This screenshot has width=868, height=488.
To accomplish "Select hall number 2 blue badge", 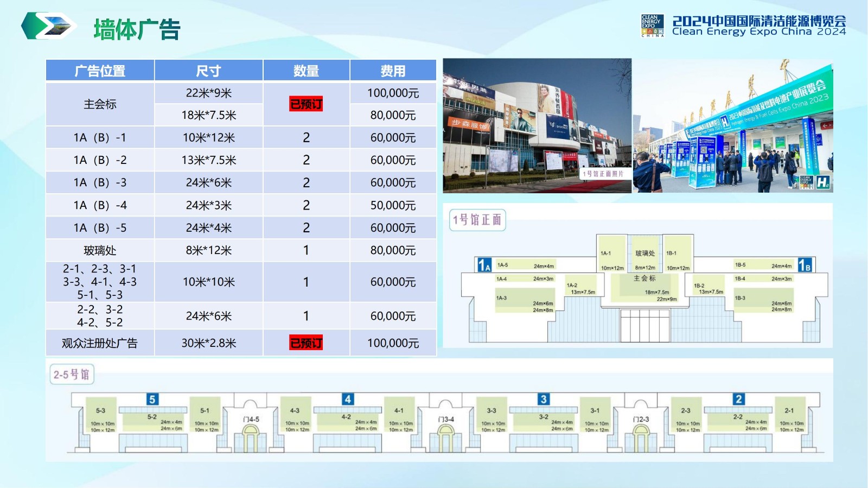I will tap(738, 399).
